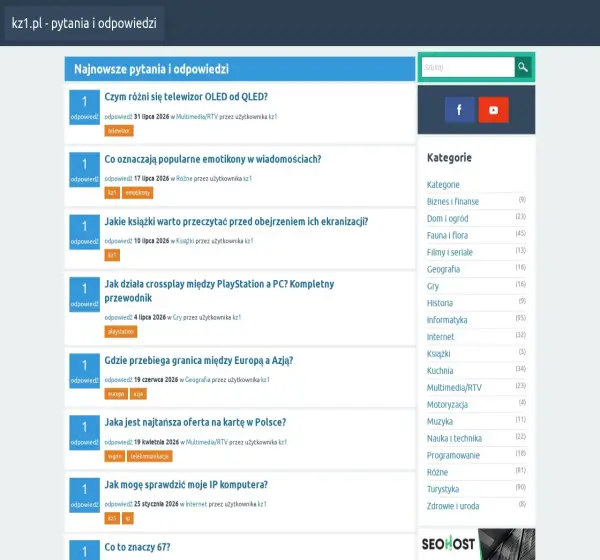The height and width of the screenshot is (560, 600).
Task: Click the magnifier search button
Action: pos(523,67)
